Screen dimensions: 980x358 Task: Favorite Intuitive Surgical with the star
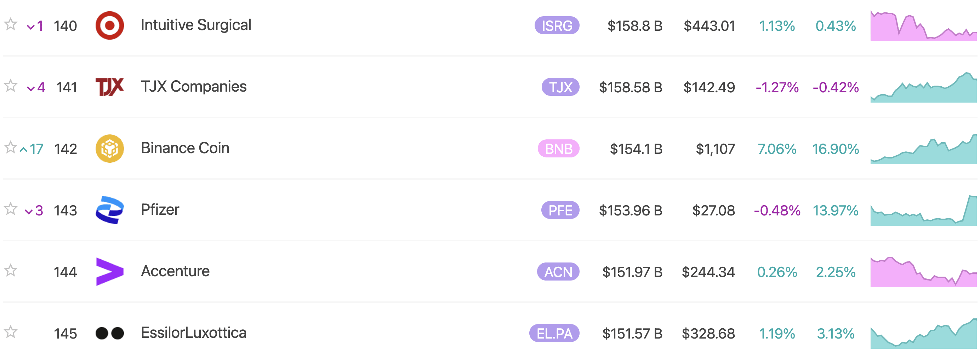[x=11, y=25]
